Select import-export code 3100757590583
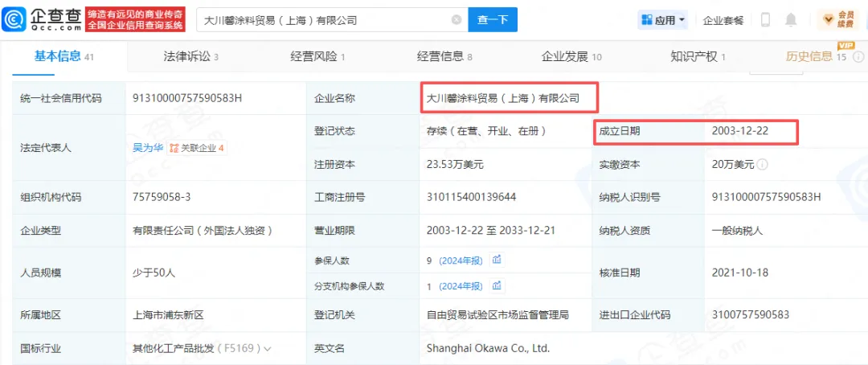The height and width of the screenshot is (365, 868). pyautogui.click(x=751, y=315)
